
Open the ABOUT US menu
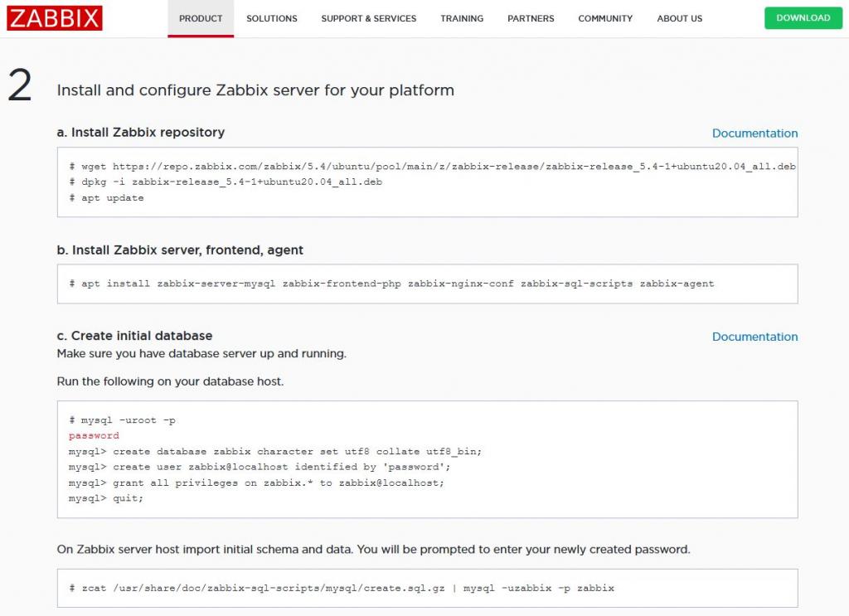[680, 18]
